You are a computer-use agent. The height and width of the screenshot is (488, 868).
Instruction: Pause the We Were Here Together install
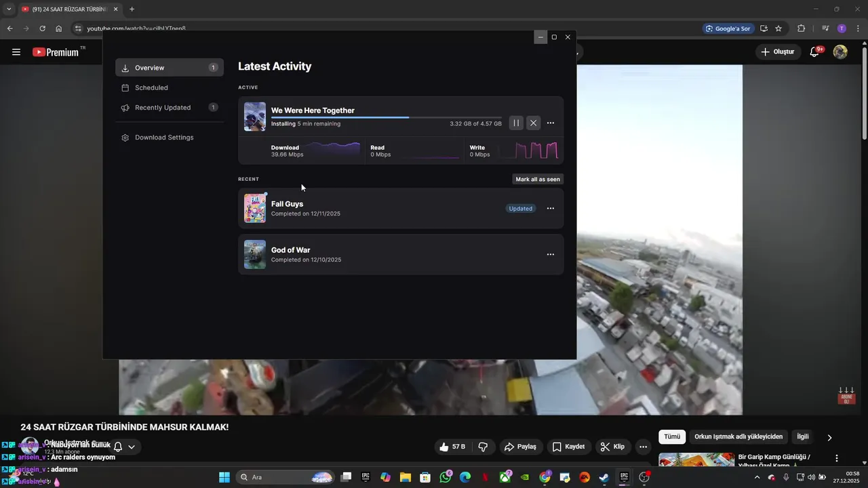pos(516,123)
